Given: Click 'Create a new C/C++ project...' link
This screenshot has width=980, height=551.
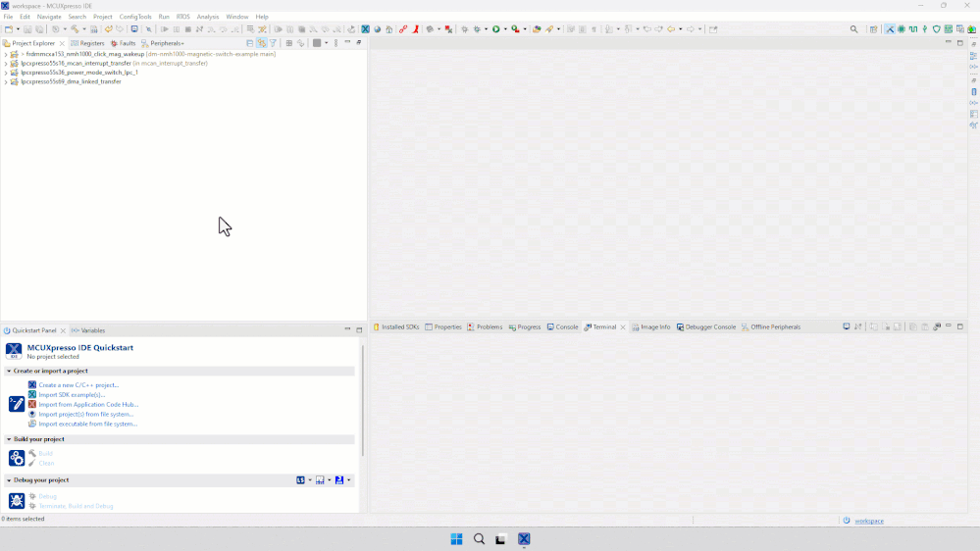Looking at the screenshot, I should (x=78, y=385).
